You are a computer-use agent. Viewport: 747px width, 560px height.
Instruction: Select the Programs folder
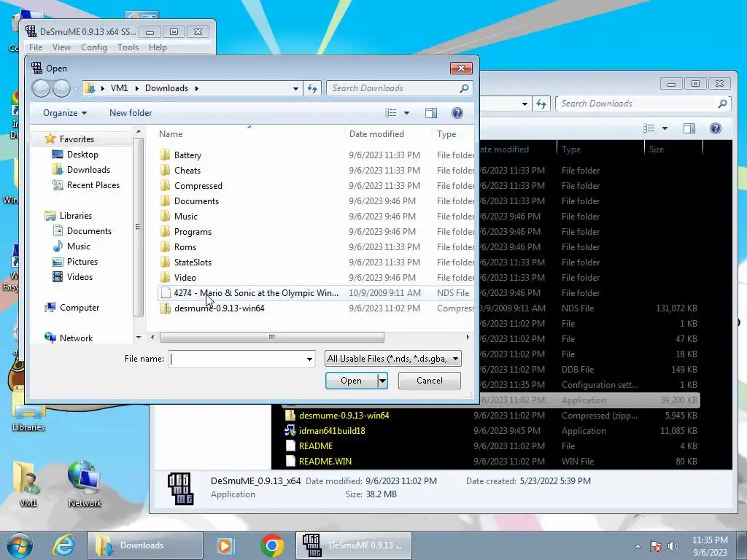(193, 231)
